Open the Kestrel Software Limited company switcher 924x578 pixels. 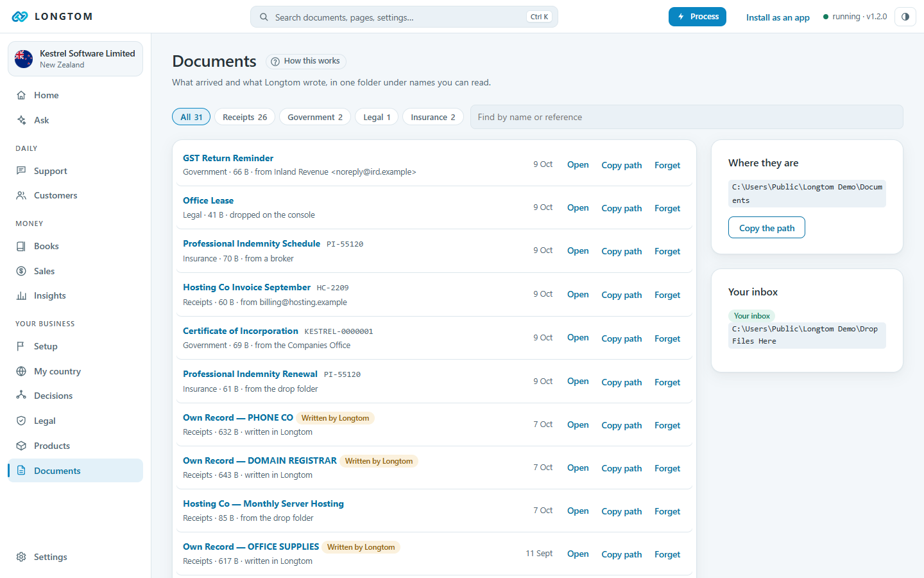75,58
